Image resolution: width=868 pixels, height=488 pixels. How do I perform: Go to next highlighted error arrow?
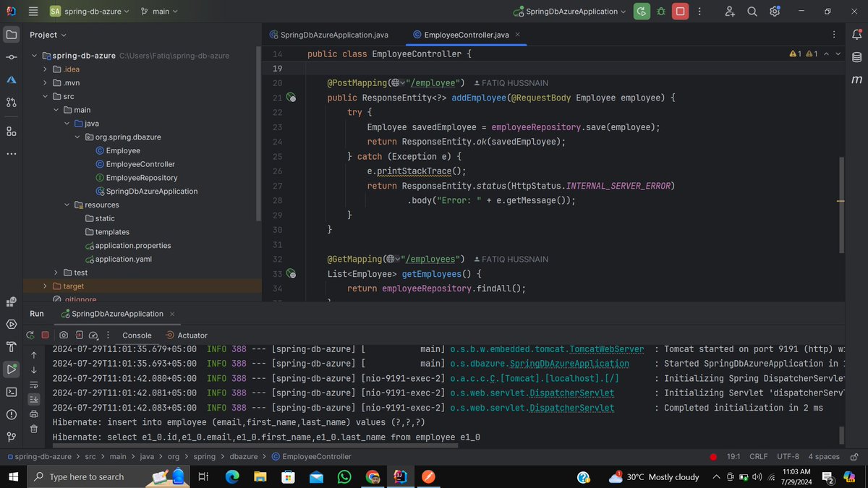(x=838, y=54)
